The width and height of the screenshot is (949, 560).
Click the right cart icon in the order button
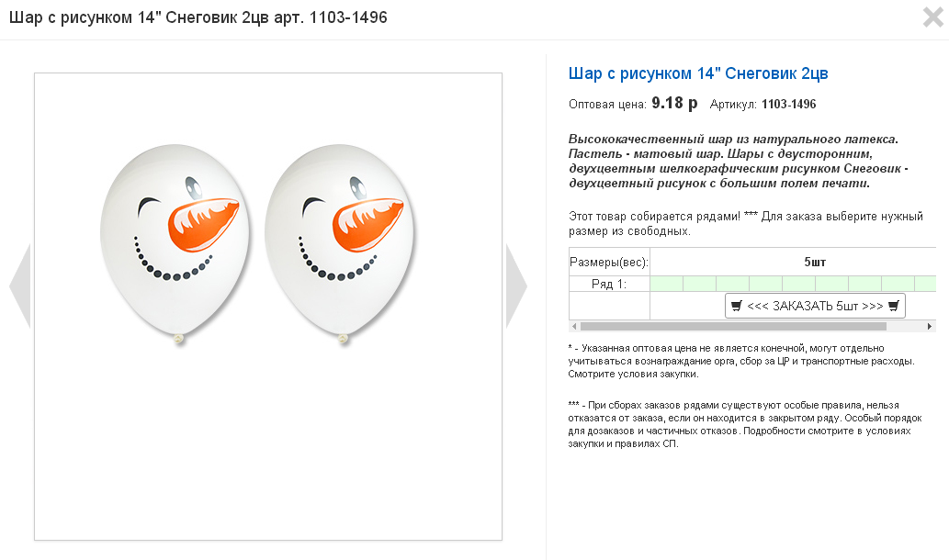coord(893,306)
